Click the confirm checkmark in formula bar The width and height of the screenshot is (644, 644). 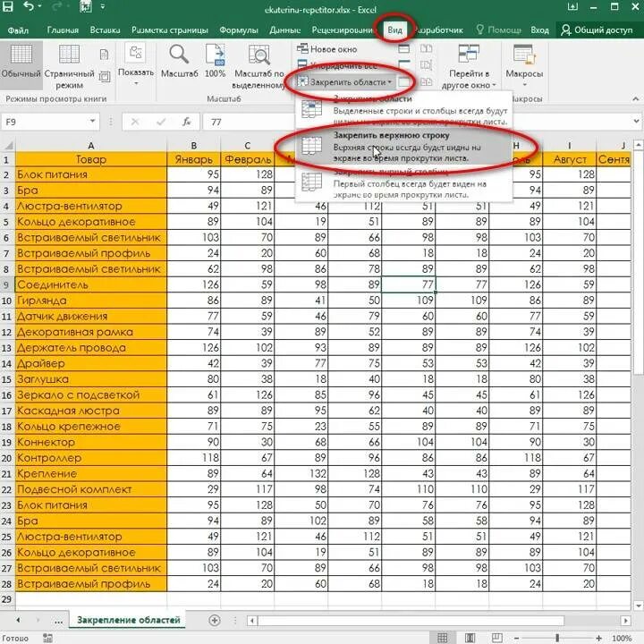coord(161,122)
